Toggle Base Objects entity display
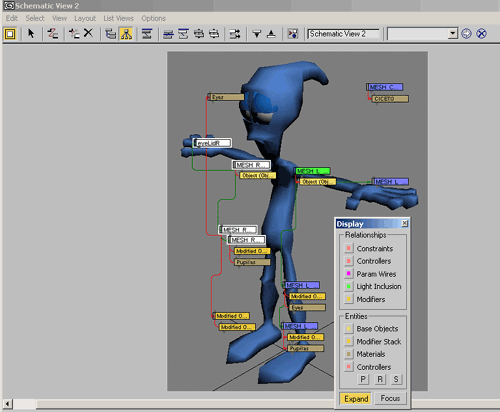This screenshot has height=412, width=500. point(349,329)
